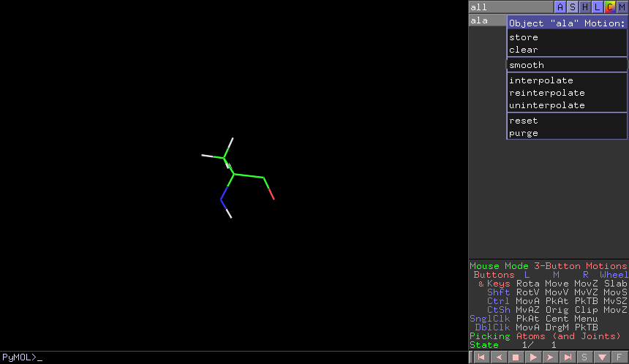Toggle fullscreen with the F button
Viewport: 629px width, 364px height.
(619, 357)
